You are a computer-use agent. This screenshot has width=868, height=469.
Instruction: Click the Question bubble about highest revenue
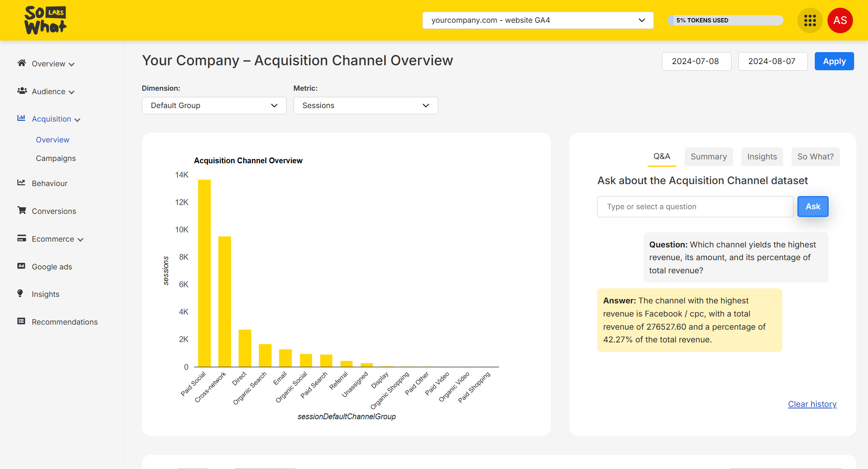click(736, 257)
